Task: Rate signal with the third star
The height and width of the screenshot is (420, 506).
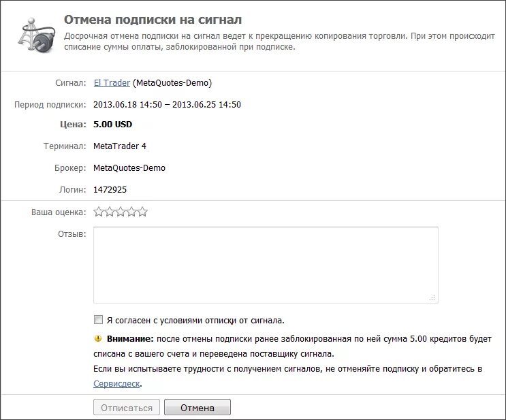Action: (121, 212)
